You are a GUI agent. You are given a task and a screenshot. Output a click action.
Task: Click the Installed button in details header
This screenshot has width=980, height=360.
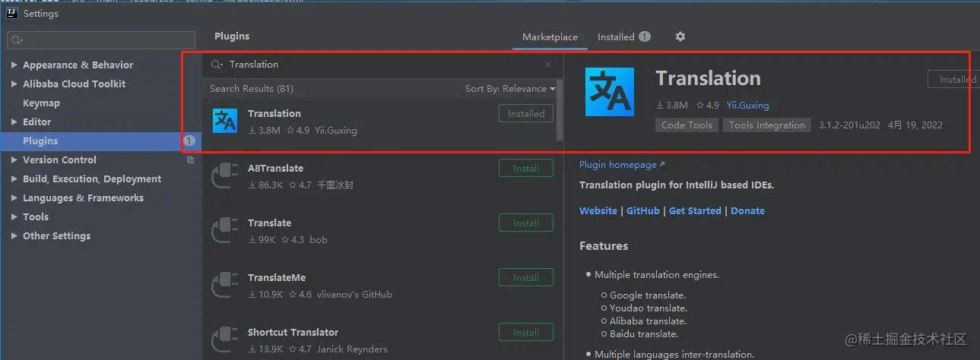click(953, 79)
